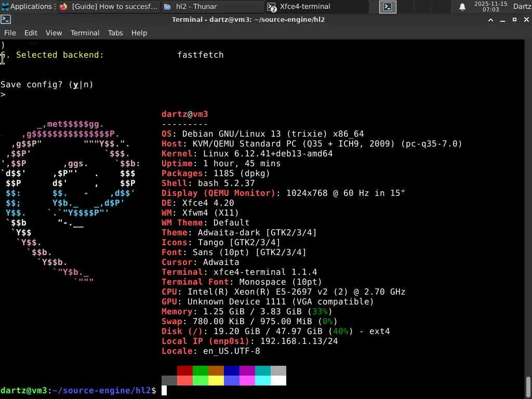The image size is (532, 399).
Task: Switch to the Firefox [Guide] window task
Action: tap(108, 6)
